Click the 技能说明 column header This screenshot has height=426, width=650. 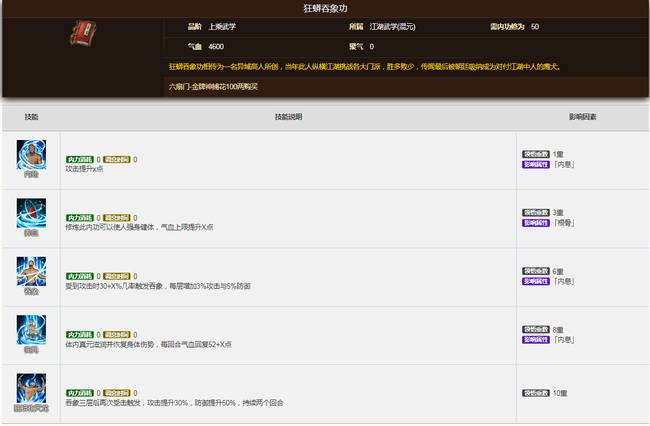coord(288,117)
